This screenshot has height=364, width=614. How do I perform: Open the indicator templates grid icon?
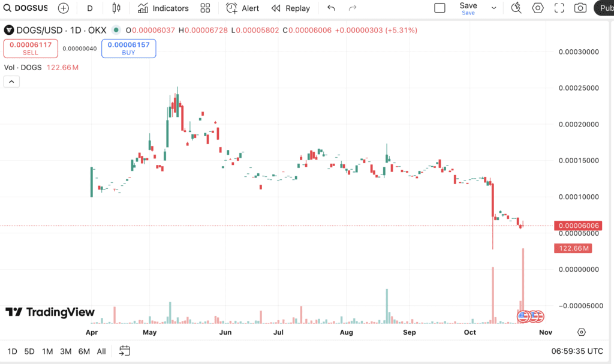point(205,8)
